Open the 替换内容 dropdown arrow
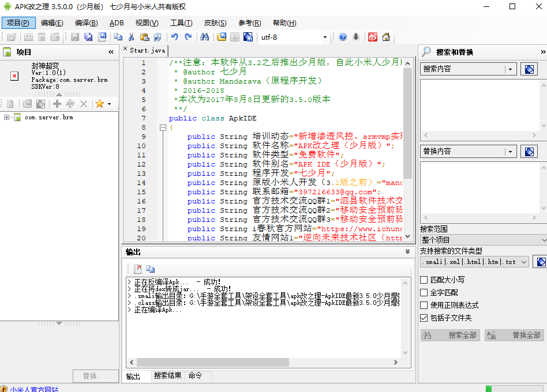Viewport: 547px width, 392px height. tap(511, 152)
